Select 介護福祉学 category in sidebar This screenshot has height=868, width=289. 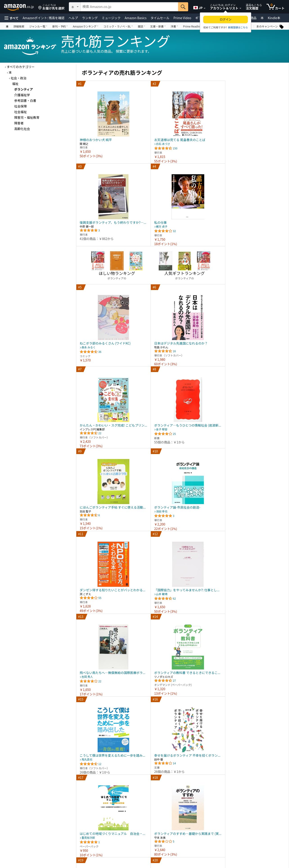click(22, 95)
